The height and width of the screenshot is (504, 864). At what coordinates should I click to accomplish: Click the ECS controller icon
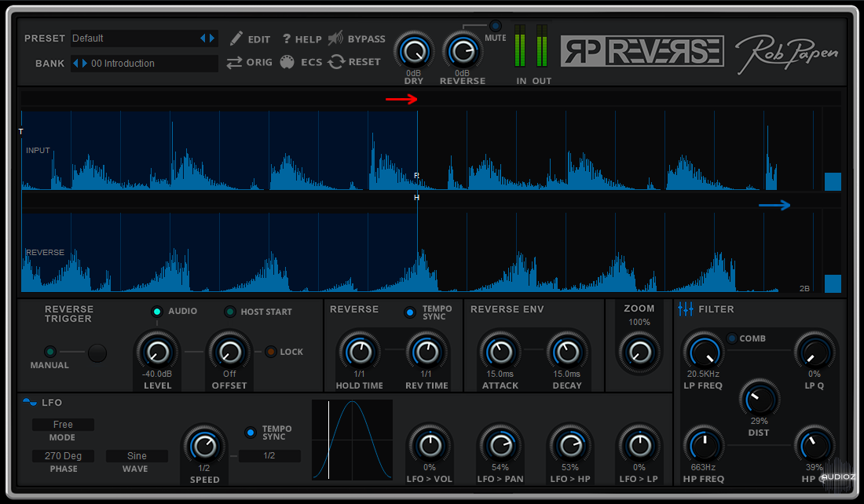coord(287,62)
